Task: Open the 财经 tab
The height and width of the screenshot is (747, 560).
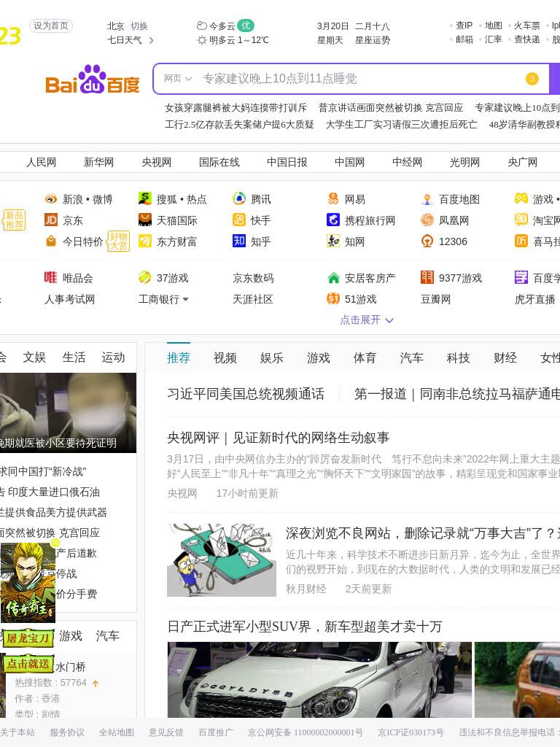Action: click(x=505, y=357)
